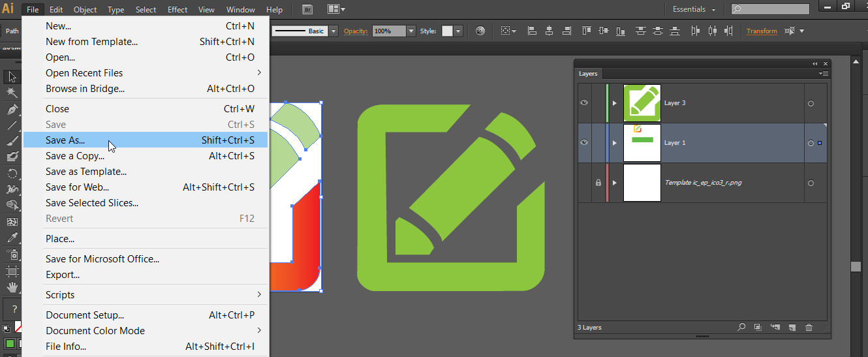Open Layers panel flyout menu

(x=824, y=74)
